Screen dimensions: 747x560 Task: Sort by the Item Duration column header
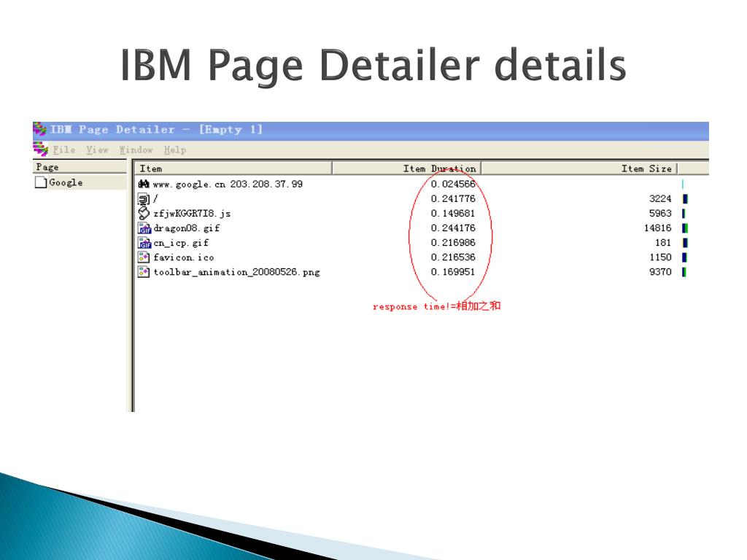(x=406, y=168)
